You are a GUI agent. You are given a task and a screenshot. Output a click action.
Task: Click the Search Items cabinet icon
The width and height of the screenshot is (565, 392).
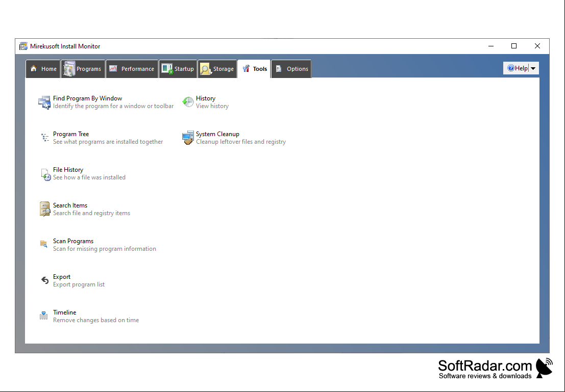[x=45, y=209]
